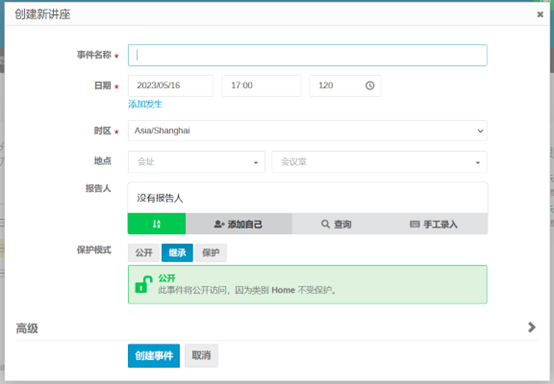Select the 保护 protection mode
This screenshot has width=554, height=384.
211,253
